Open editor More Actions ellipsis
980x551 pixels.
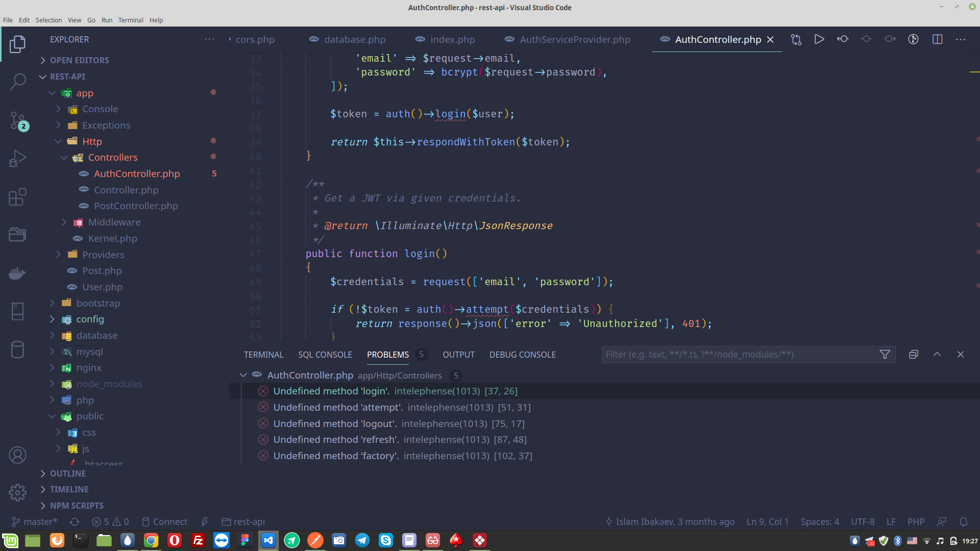point(961,39)
